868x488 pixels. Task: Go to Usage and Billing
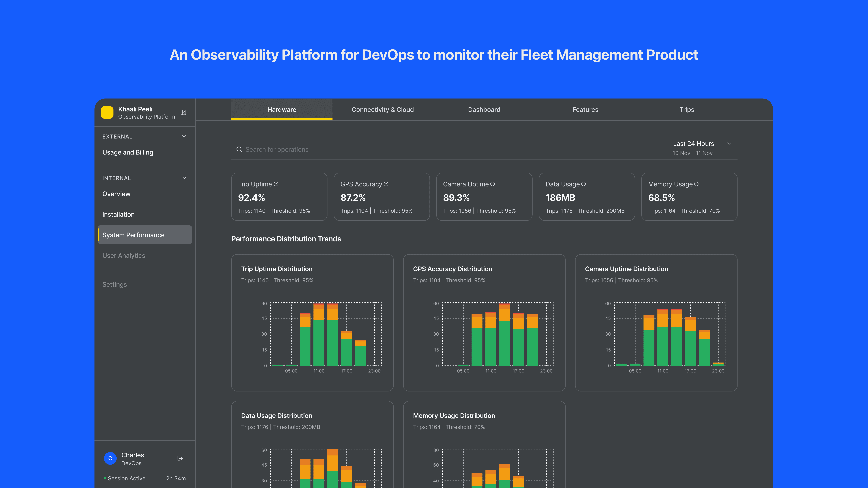[x=128, y=152]
